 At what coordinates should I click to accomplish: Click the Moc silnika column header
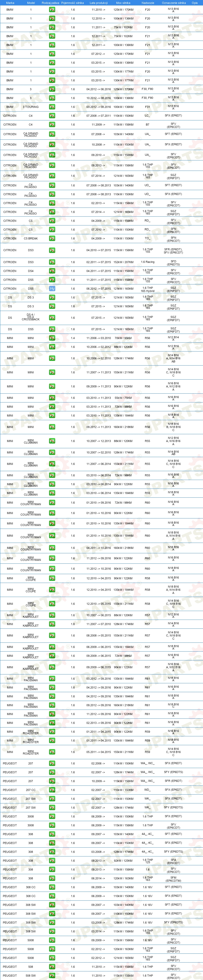click(123, 3)
